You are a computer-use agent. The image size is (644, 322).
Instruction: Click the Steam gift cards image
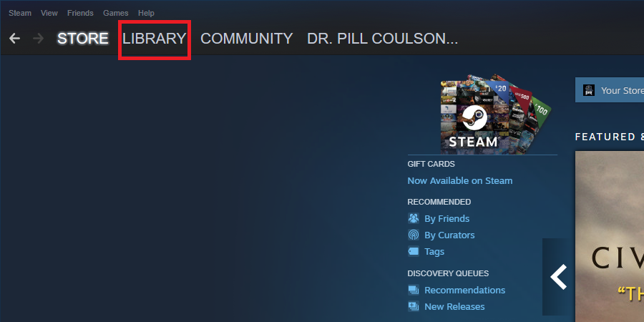point(496,114)
